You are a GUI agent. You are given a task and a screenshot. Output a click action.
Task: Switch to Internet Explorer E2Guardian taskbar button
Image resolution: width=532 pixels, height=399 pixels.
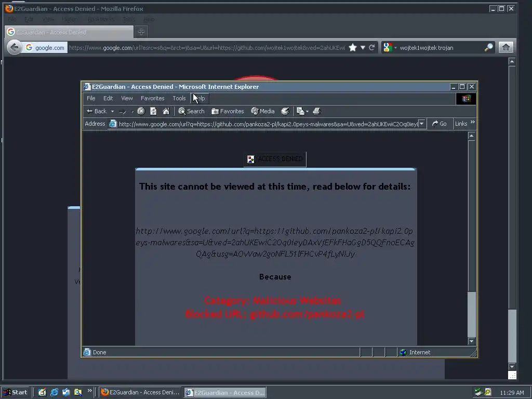(x=225, y=393)
